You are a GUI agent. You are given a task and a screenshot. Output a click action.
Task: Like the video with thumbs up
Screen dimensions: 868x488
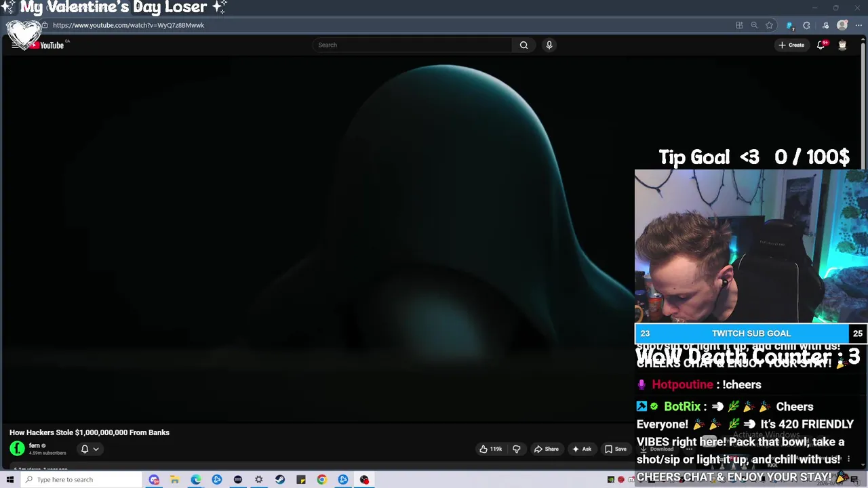(x=490, y=449)
